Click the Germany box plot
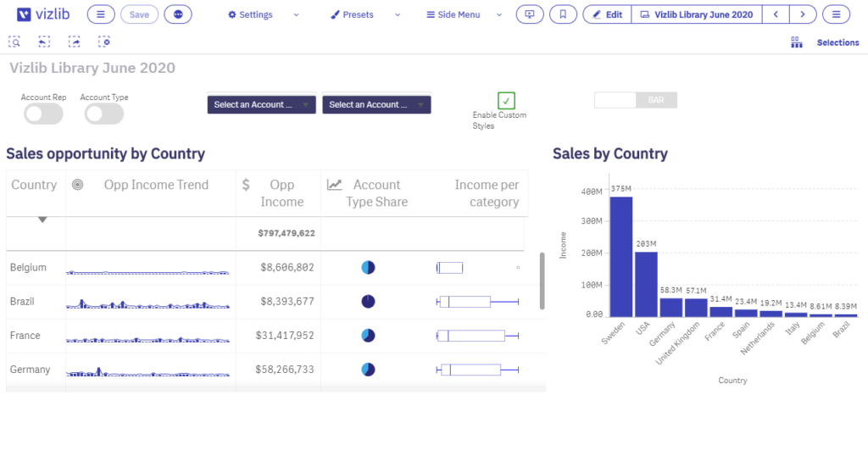The height and width of the screenshot is (473, 868). click(x=477, y=370)
